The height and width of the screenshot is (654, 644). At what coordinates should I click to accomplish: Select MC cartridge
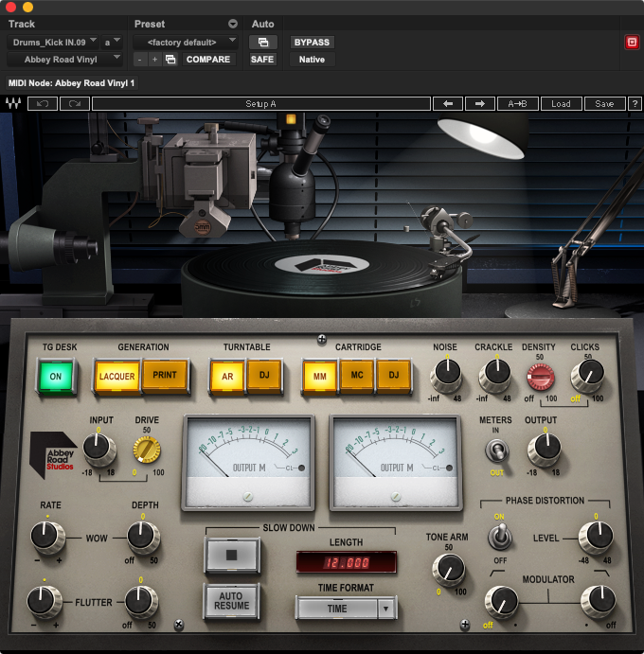357,376
